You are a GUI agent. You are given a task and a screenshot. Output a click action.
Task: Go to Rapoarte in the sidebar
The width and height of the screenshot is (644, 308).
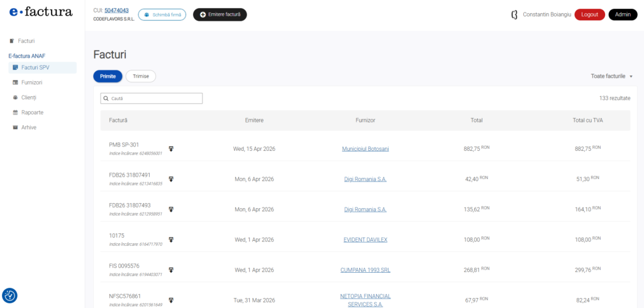click(x=31, y=113)
